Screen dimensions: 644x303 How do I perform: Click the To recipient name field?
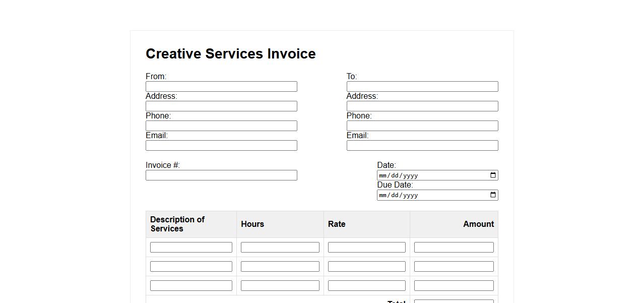[422, 87]
